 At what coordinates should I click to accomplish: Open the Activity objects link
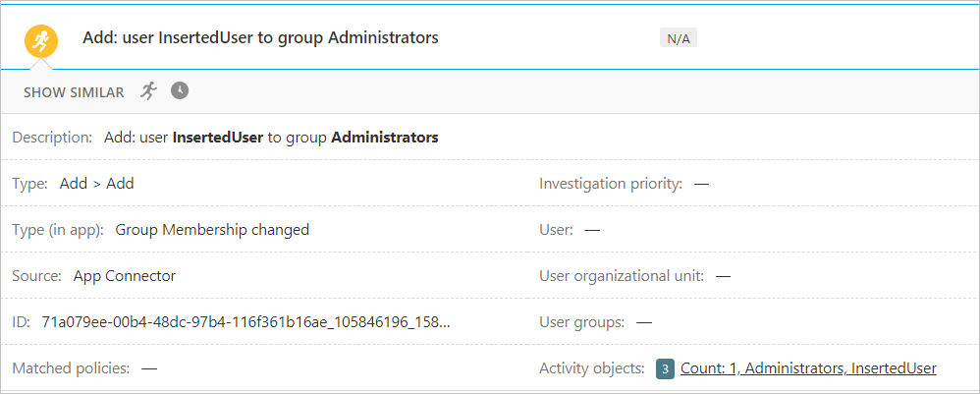click(808, 368)
